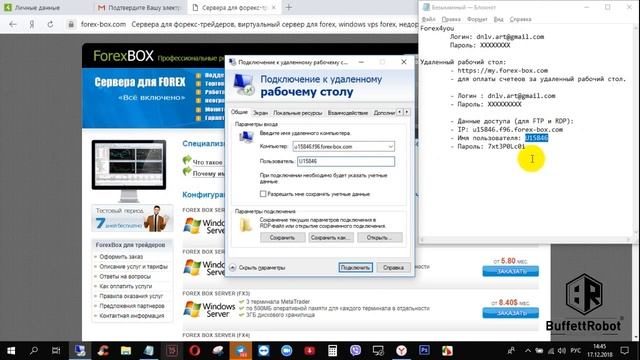
Task: Open Notepad Формат menu
Action: click(477, 19)
